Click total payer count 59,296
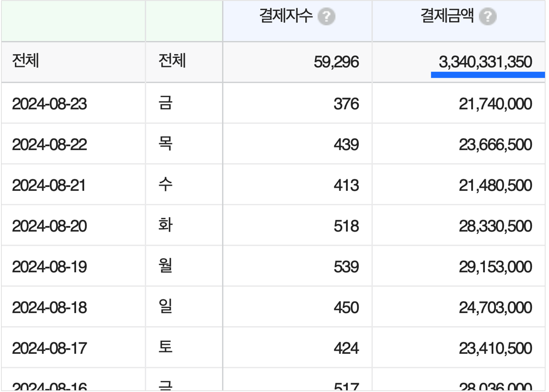The image size is (549, 392). (x=336, y=62)
